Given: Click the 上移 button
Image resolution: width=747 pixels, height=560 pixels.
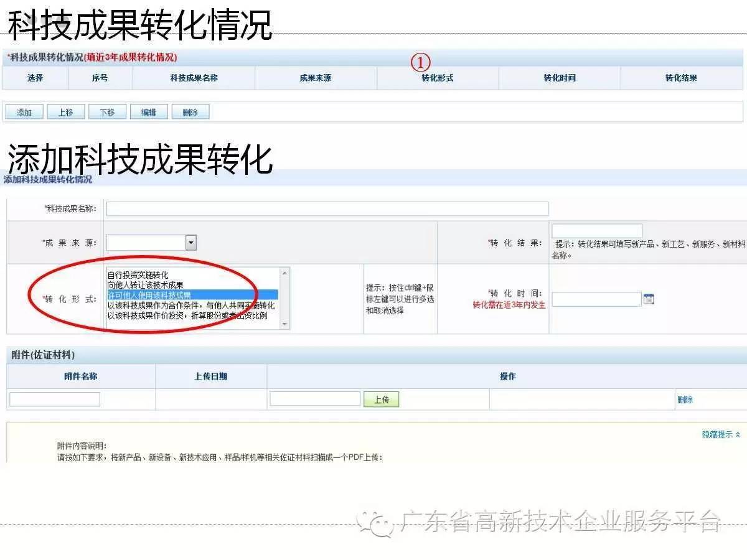Looking at the screenshot, I should (x=65, y=113).
